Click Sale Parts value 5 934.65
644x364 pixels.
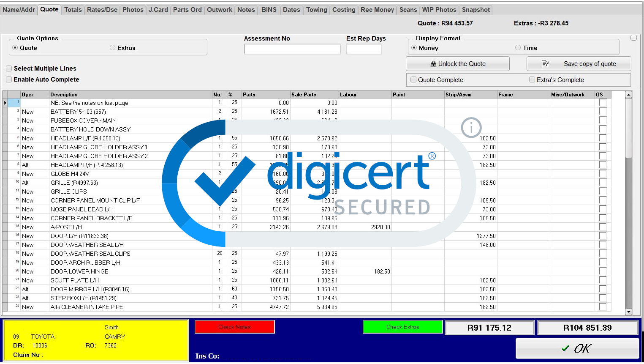pos(327,307)
